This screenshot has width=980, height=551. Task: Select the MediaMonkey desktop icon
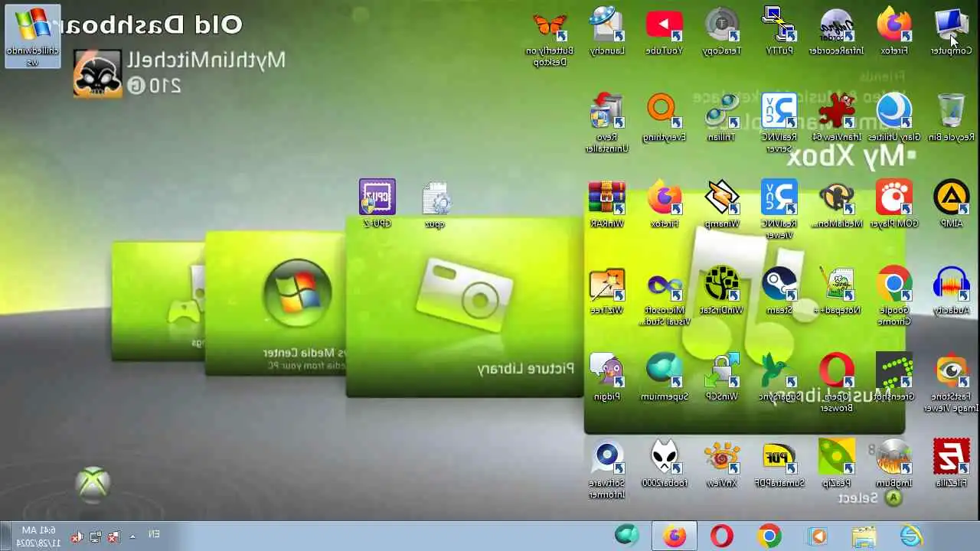coord(836,204)
